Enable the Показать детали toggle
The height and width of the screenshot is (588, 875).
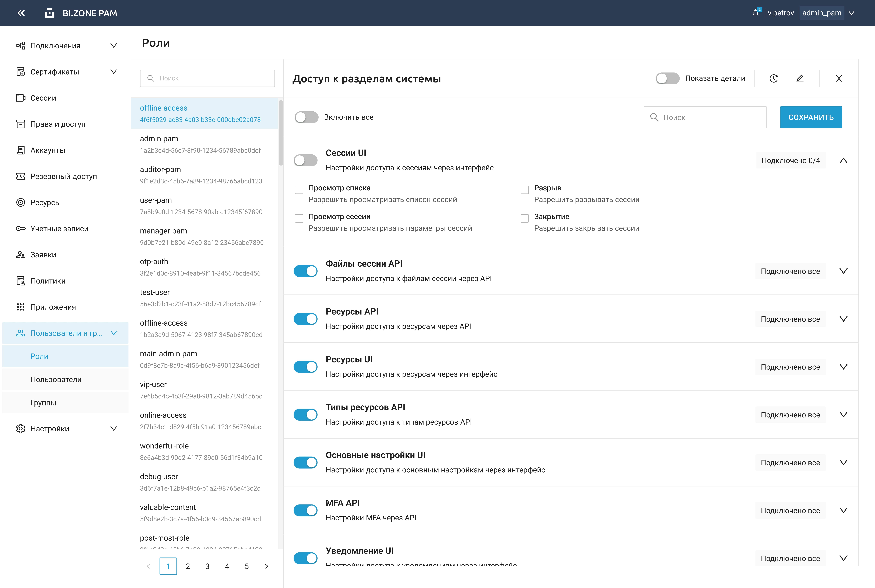[x=667, y=78]
